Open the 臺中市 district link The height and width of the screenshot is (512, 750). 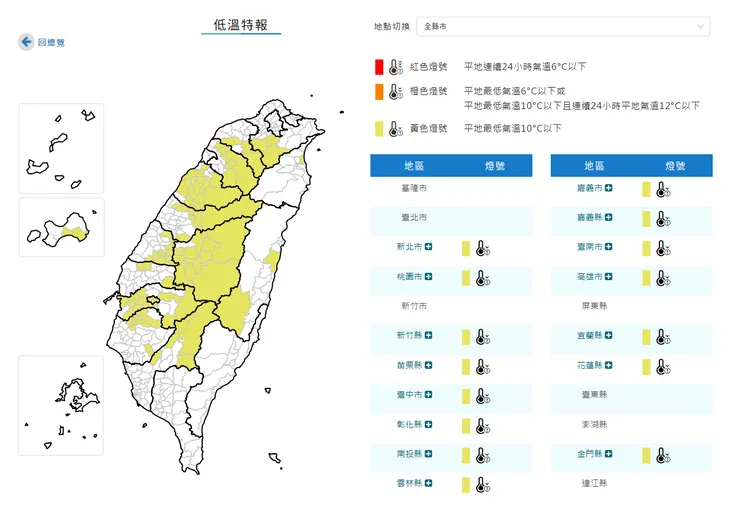(x=409, y=394)
